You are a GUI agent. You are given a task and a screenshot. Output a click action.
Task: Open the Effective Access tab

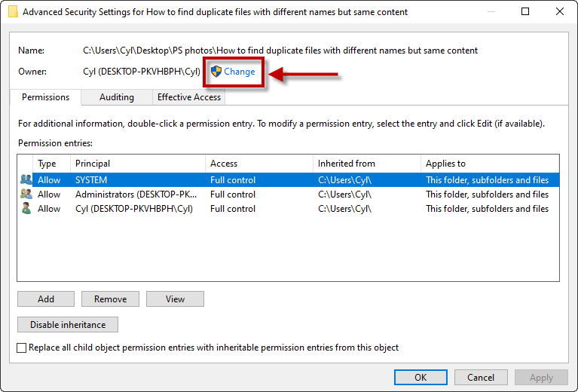tap(188, 97)
